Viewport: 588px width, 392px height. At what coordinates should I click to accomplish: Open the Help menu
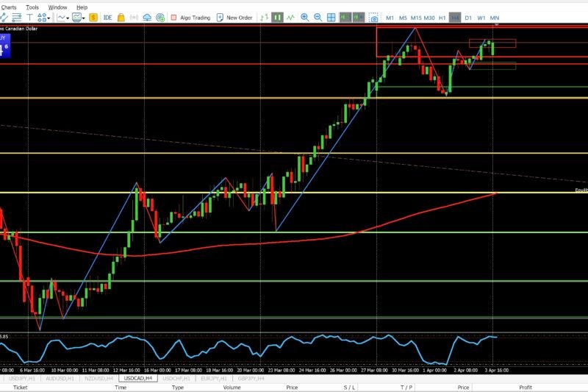[x=82, y=7]
